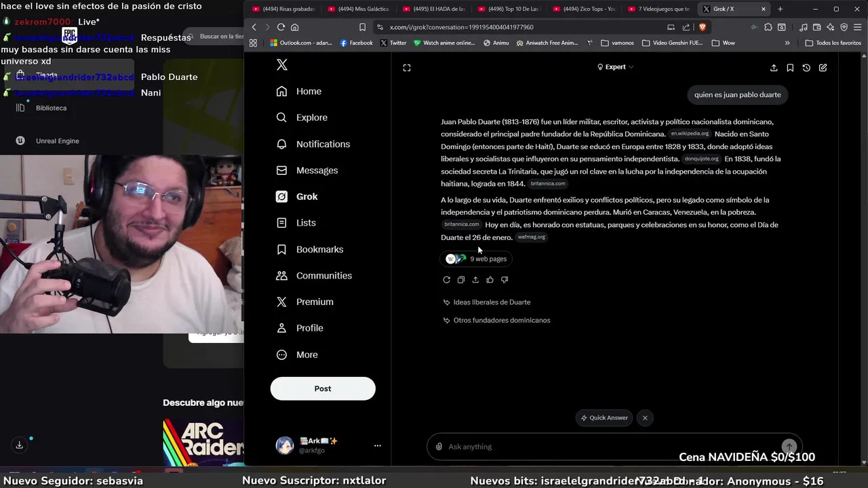Expand the Grok conversation to fullscreen
The height and width of the screenshot is (488, 868).
click(407, 68)
